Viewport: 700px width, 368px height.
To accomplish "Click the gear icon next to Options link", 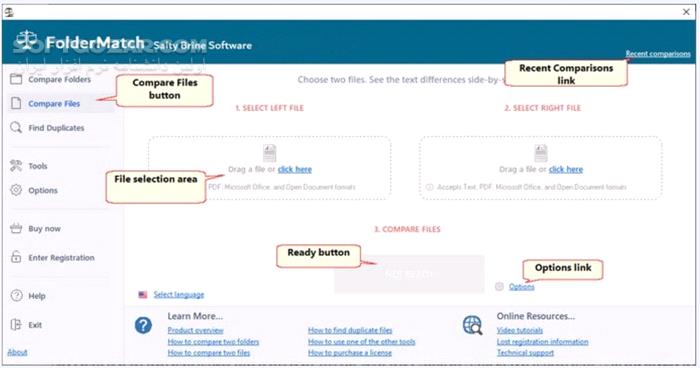I will tap(499, 287).
